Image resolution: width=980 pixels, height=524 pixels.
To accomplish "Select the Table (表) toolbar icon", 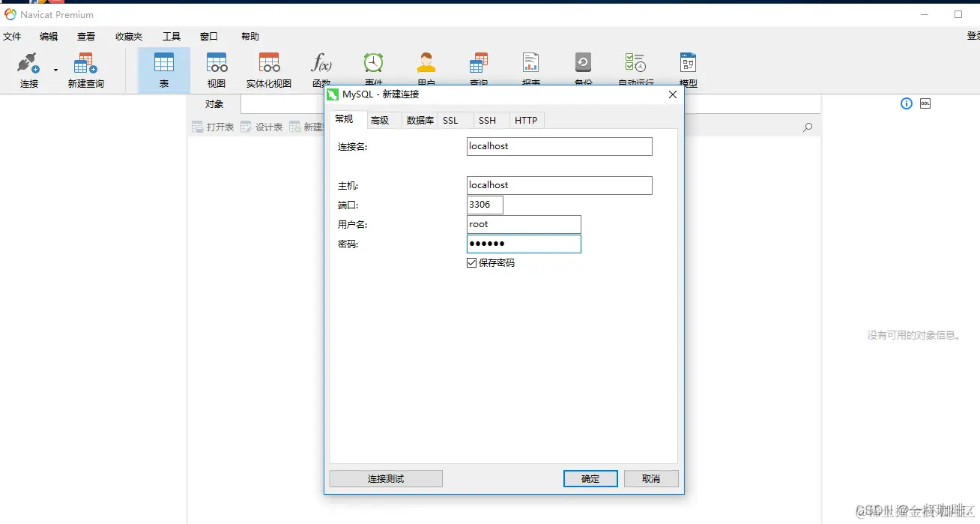I will click(x=164, y=70).
